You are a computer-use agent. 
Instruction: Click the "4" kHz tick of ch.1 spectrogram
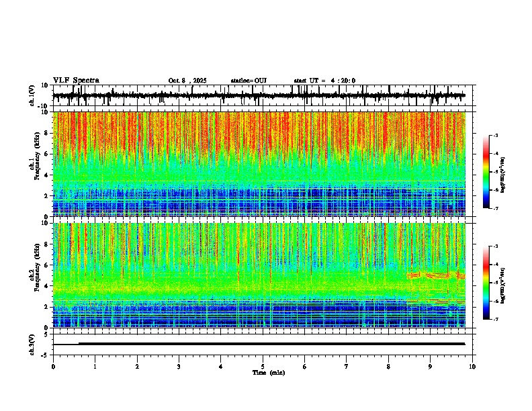click(46, 175)
